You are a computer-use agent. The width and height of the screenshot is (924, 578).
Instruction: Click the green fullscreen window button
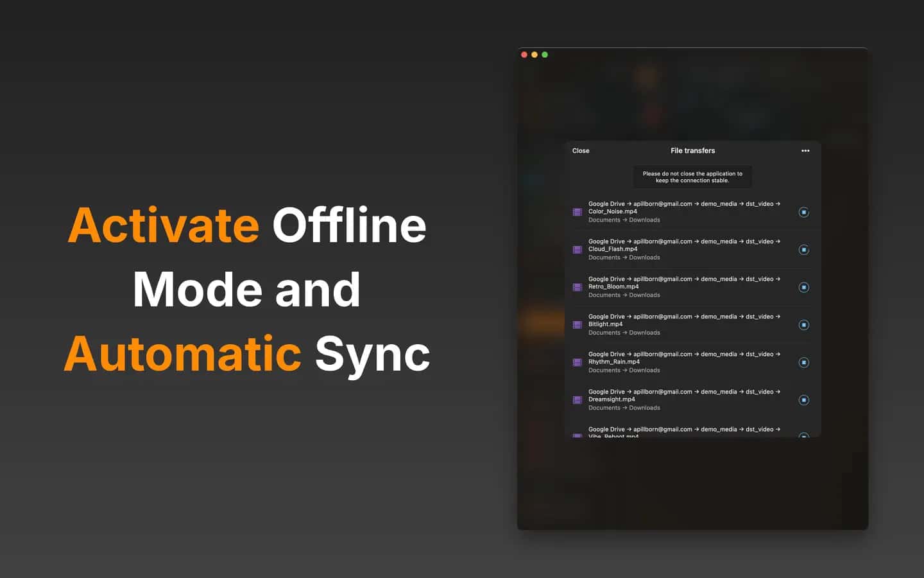coord(545,55)
